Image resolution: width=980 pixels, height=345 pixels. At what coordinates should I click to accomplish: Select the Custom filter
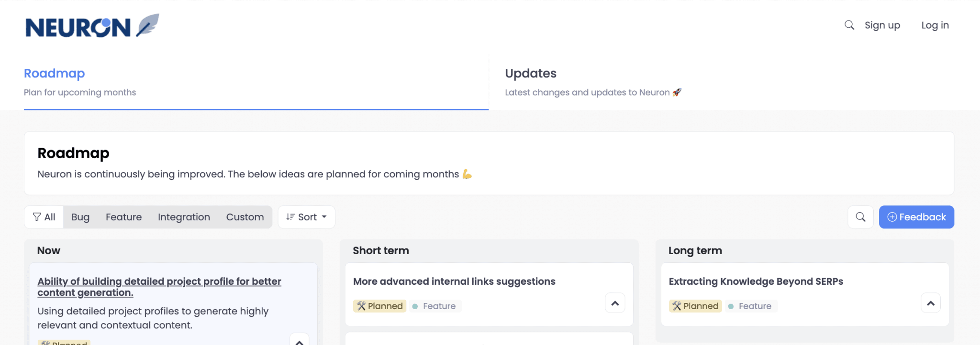245,217
